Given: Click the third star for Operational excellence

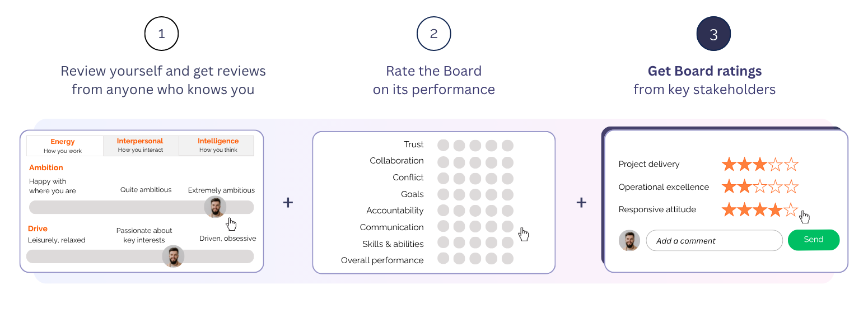Looking at the screenshot, I should [760, 186].
